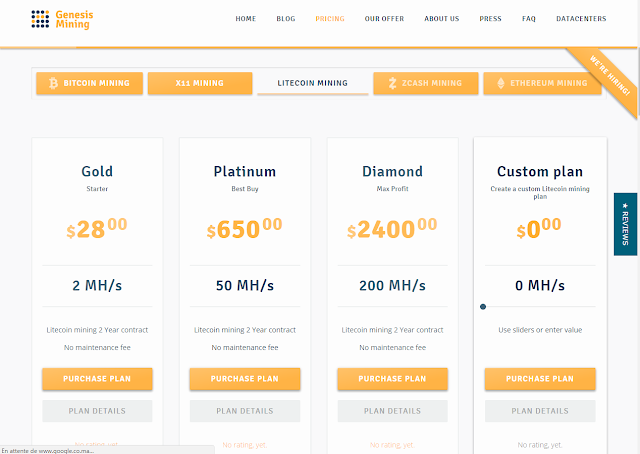Click the 200 MH/s hashrate text
640x454 pixels.
[392, 285]
